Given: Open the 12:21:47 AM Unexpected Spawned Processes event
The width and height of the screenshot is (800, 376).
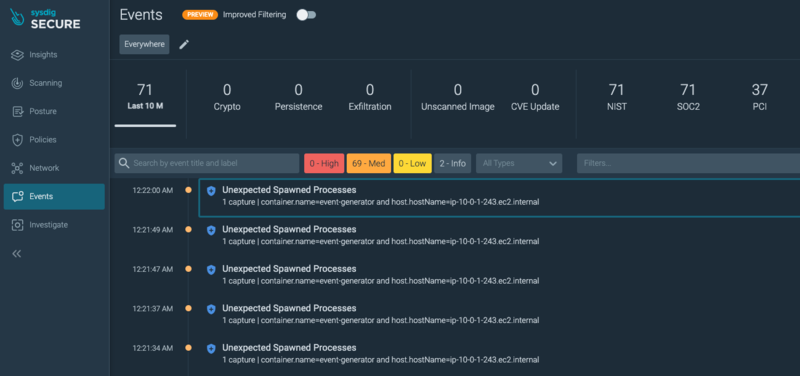Looking at the screenshot, I should click(x=499, y=274).
